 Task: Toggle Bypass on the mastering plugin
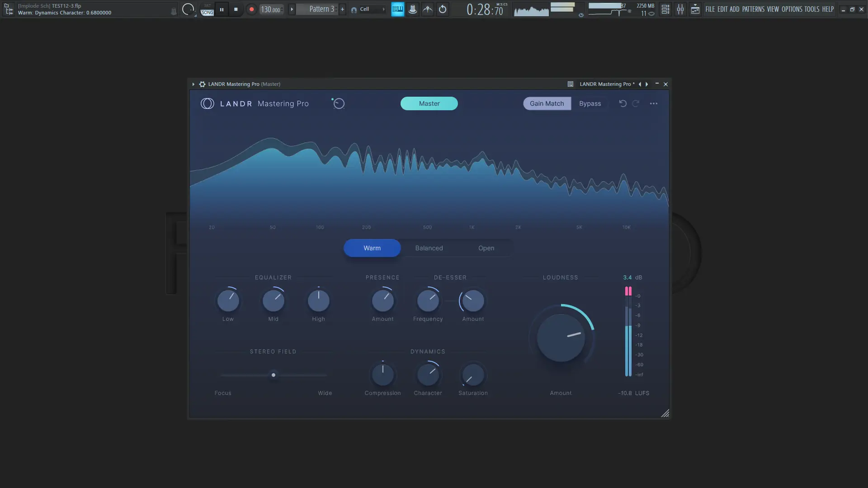[x=590, y=103]
